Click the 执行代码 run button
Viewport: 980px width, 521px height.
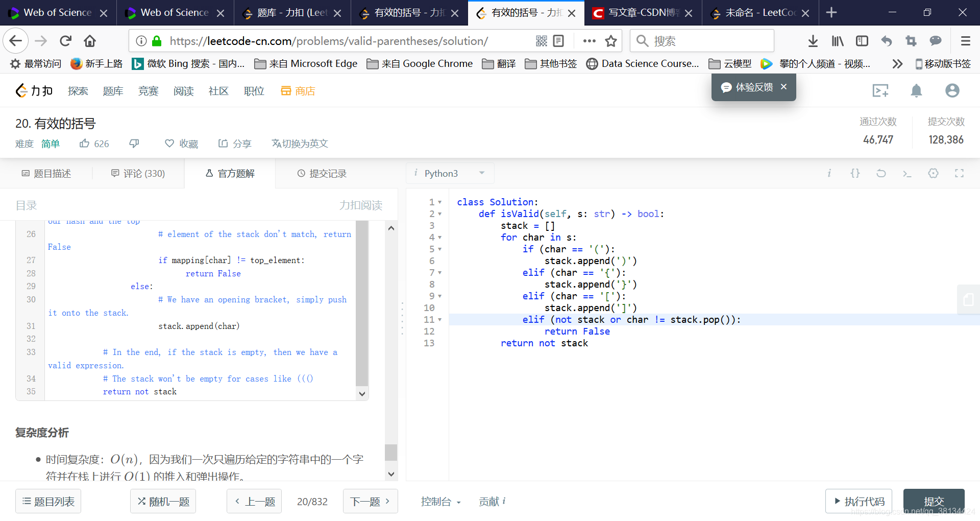coord(859,501)
